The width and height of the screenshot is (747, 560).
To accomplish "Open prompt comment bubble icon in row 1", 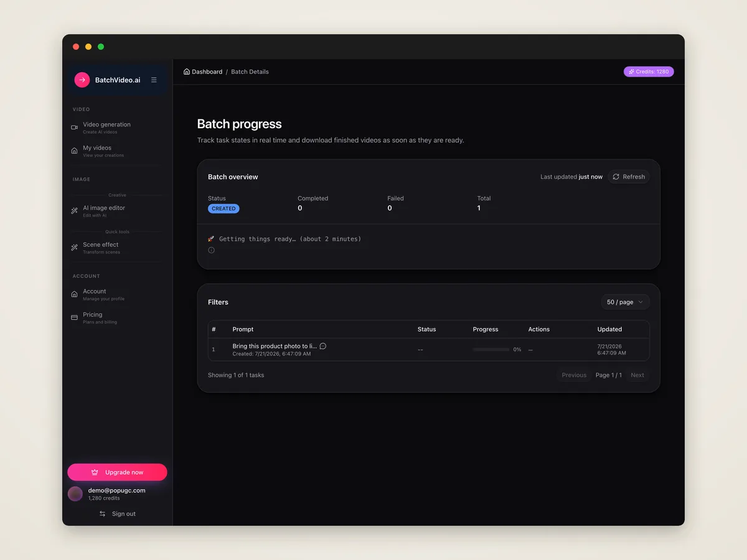I will click(x=322, y=346).
